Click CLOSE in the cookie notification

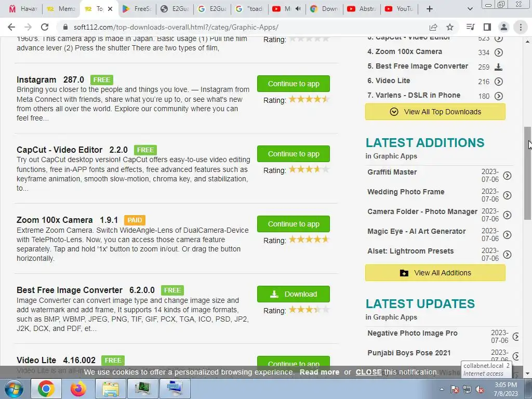(368, 372)
